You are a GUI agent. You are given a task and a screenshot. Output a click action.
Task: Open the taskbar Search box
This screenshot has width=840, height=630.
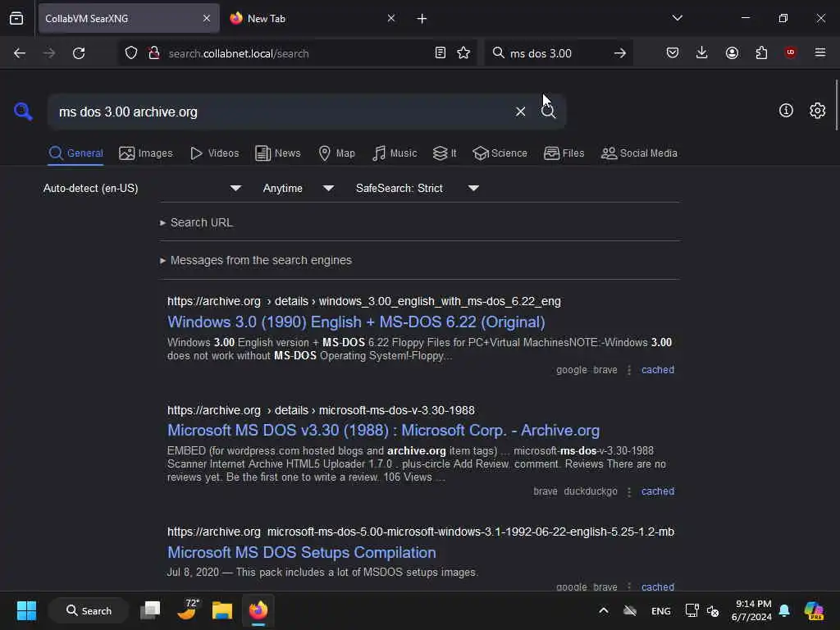tap(89, 610)
